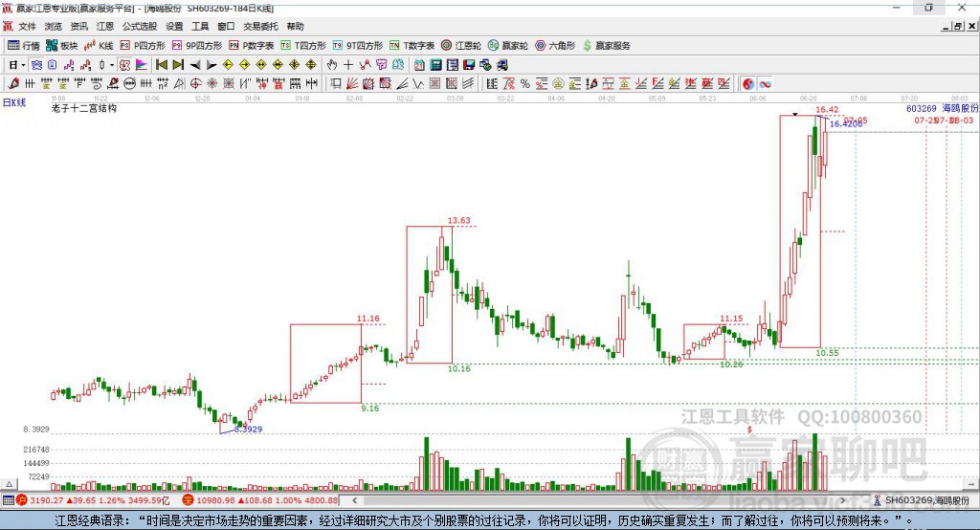Open the T数字表 tool

412,46
